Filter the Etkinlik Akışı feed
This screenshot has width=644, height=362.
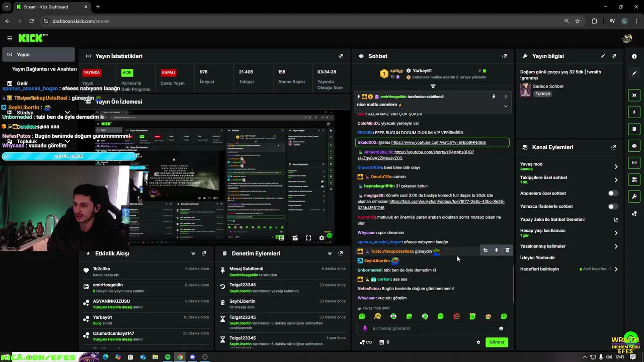(x=193, y=254)
